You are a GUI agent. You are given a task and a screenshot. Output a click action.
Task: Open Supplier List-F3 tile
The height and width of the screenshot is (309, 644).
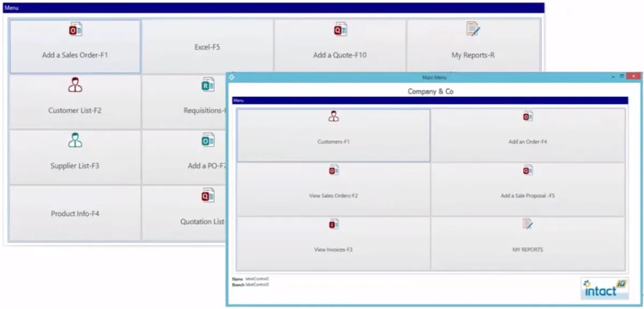75,157
